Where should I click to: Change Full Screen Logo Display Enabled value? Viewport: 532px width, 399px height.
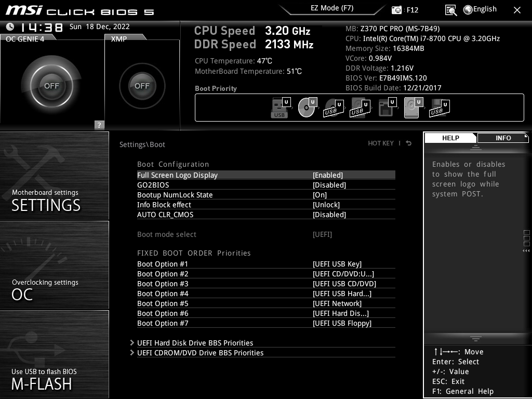point(328,175)
